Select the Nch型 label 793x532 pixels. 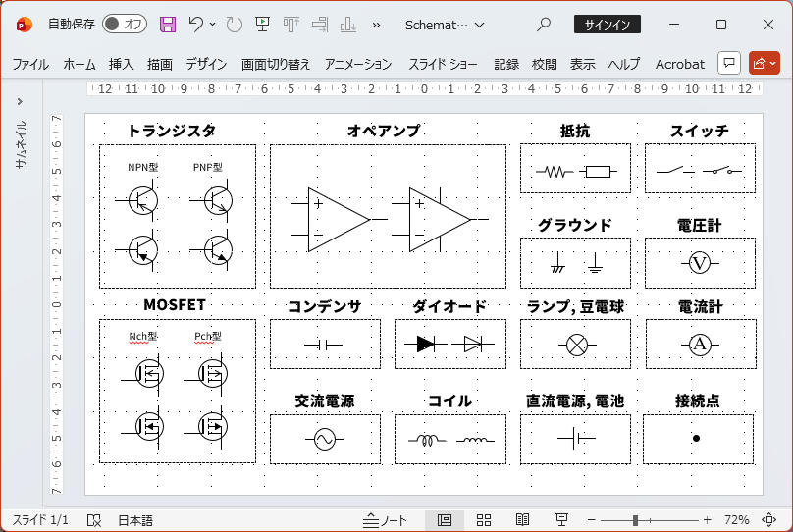(x=143, y=337)
